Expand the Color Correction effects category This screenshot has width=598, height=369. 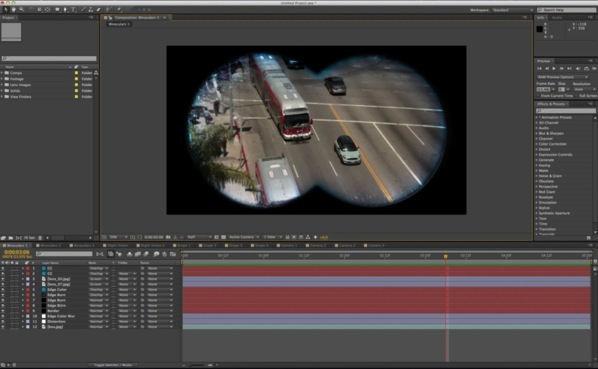pos(536,144)
